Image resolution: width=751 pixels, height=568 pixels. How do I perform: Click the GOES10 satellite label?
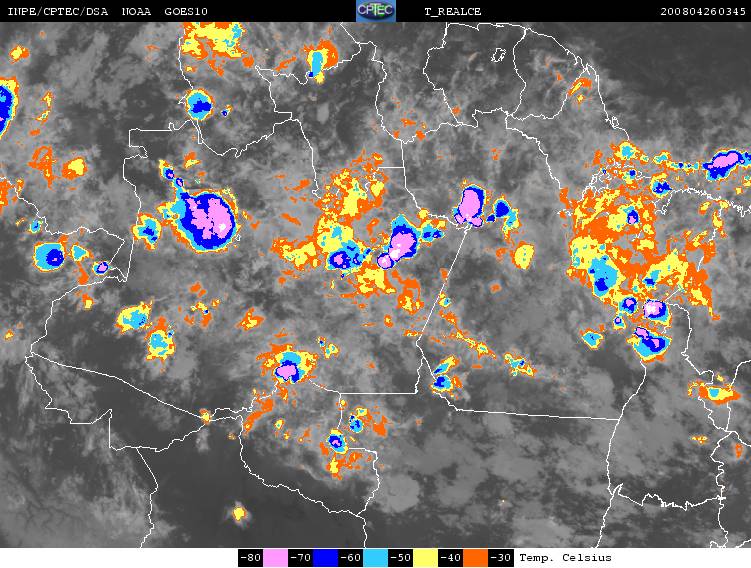click(186, 11)
